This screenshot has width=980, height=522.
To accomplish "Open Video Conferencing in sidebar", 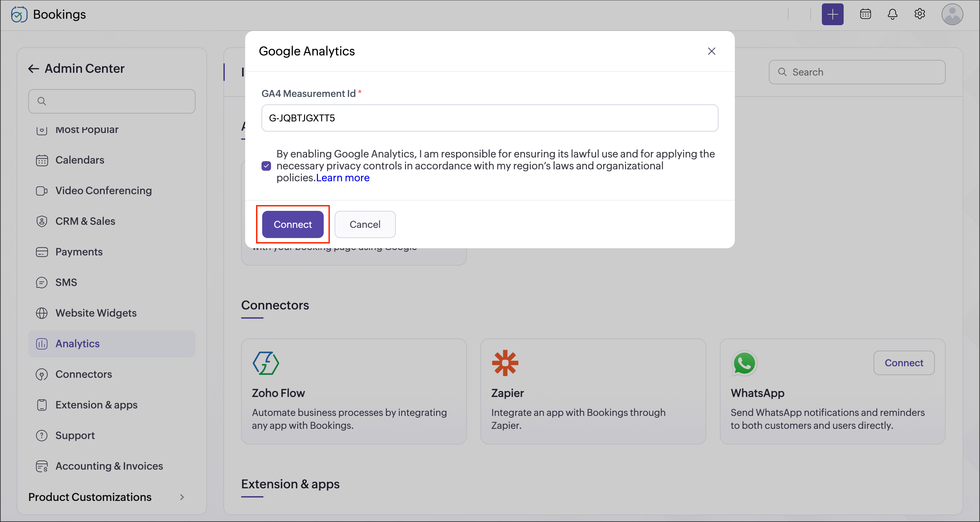I will (x=103, y=191).
